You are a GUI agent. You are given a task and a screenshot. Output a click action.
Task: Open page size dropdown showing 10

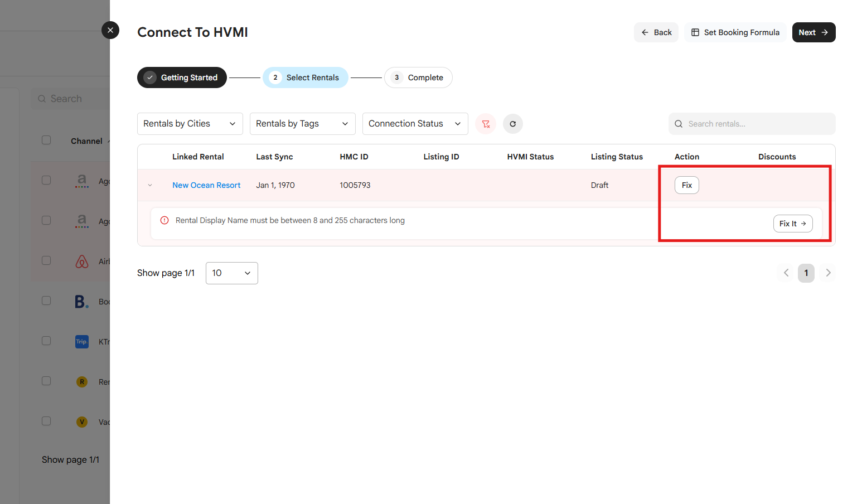point(232,273)
